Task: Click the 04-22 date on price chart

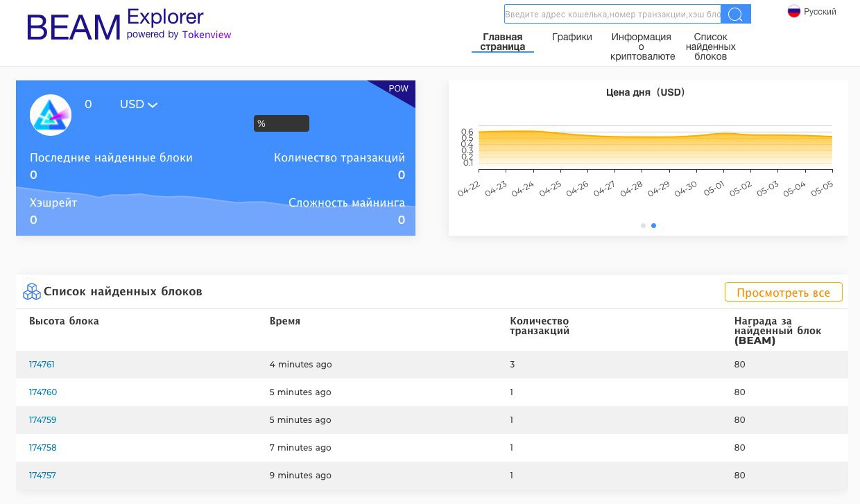Action: [469, 189]
